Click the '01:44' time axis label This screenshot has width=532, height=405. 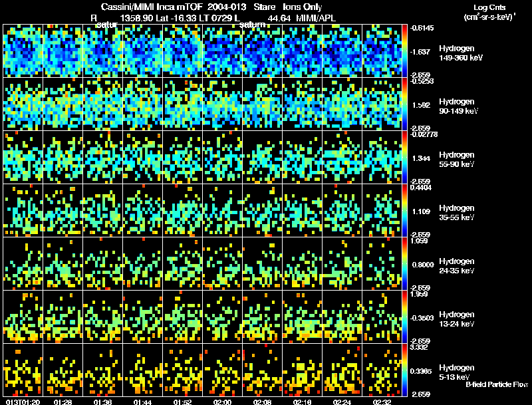pyautogui.click(x=142, y=402)
